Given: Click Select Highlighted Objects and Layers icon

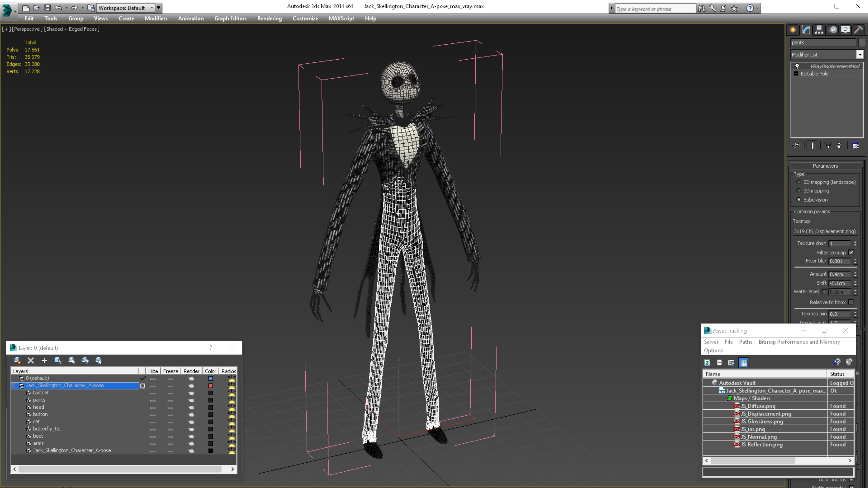Looking at the screenshot, I should coord(58,360).
